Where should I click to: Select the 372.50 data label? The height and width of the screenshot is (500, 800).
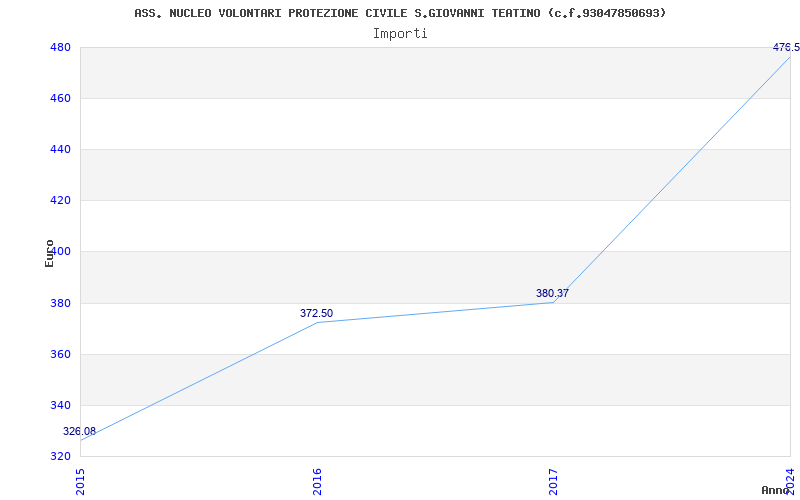(x=316, y=313)
